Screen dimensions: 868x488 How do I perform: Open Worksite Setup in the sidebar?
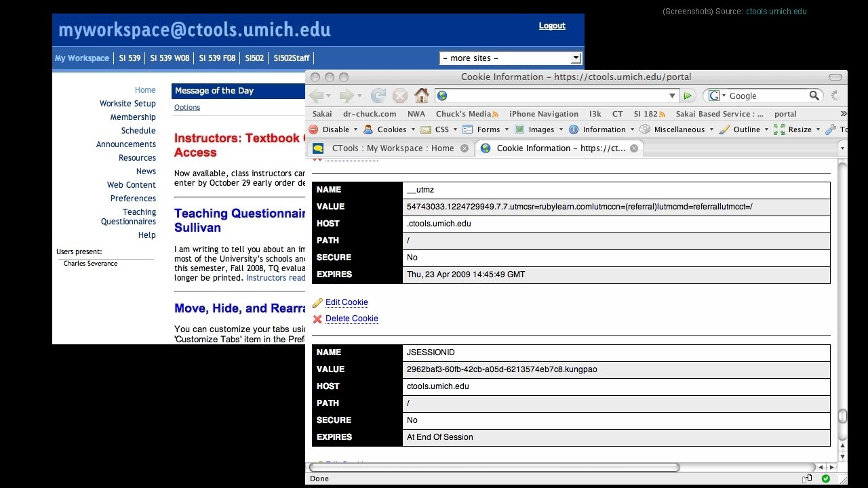pos(127,104)
